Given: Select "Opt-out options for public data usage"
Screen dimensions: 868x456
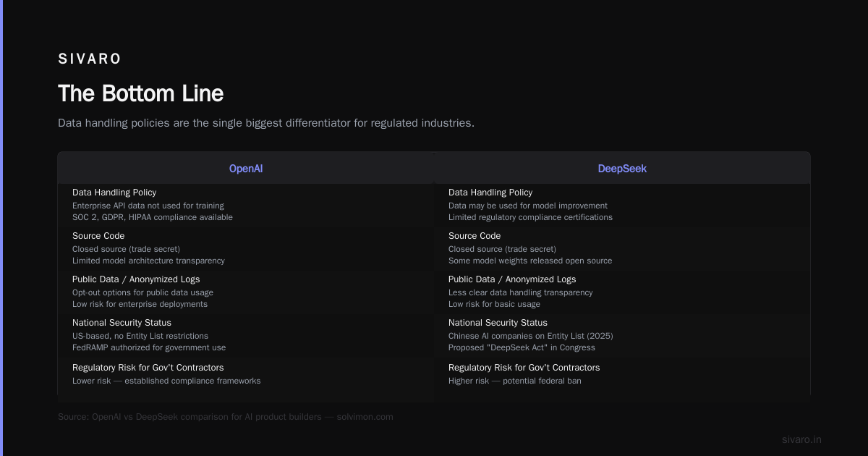Looking at the screenshot, I should coord(142,292).
